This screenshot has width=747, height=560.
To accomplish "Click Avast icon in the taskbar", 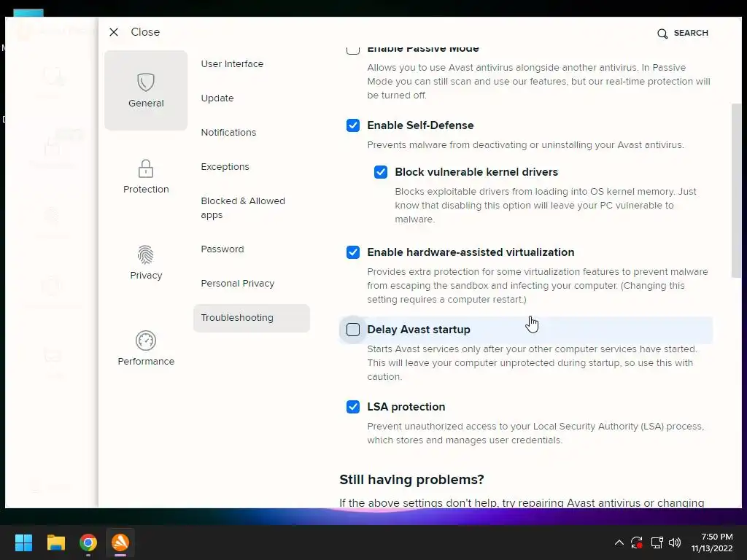I will coord(120,542).
